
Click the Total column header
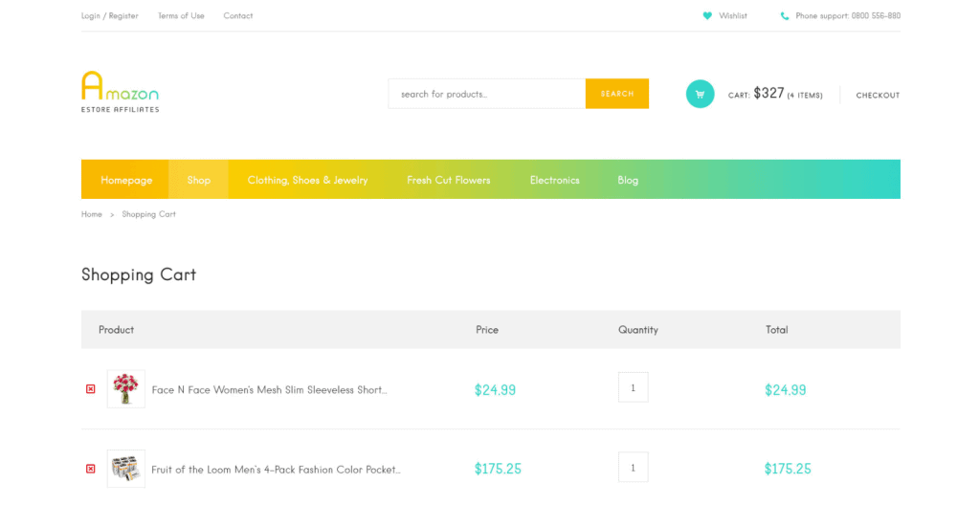coord(777,329)
